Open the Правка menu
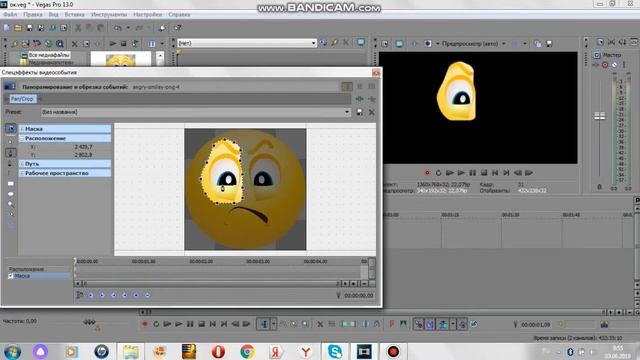 (x=33, y=14)
